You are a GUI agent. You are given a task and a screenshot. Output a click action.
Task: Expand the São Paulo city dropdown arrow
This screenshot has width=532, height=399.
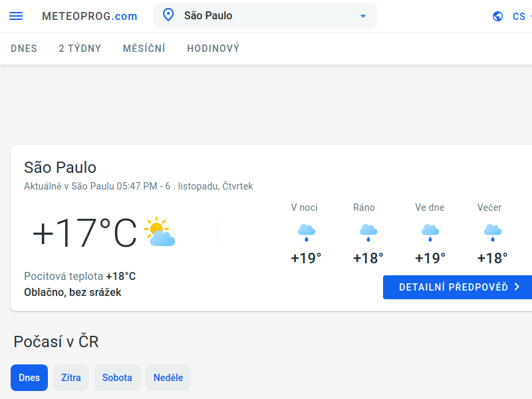click(x=363, y=17)
